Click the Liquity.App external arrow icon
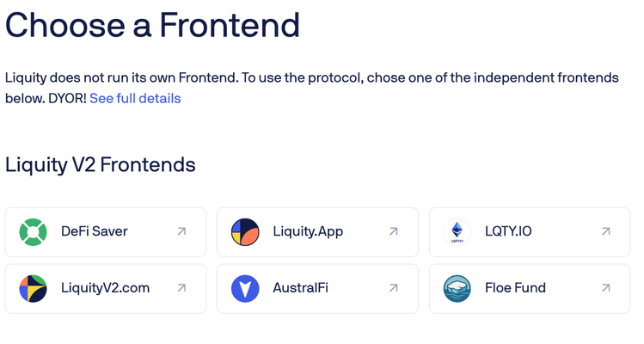This screenshot has width=644, height=344. [x=394, y=231]
